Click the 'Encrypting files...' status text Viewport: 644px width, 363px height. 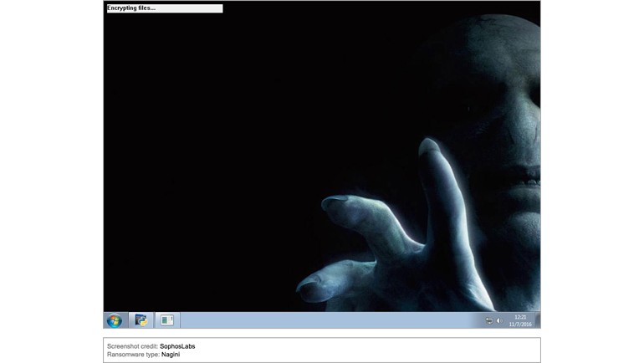pos(131,8)
